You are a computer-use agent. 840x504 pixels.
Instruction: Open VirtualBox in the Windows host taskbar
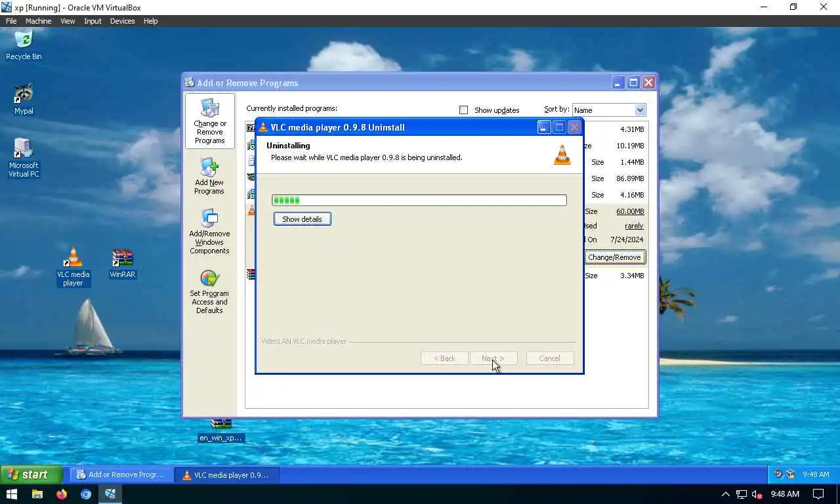(x=110, y=494)
